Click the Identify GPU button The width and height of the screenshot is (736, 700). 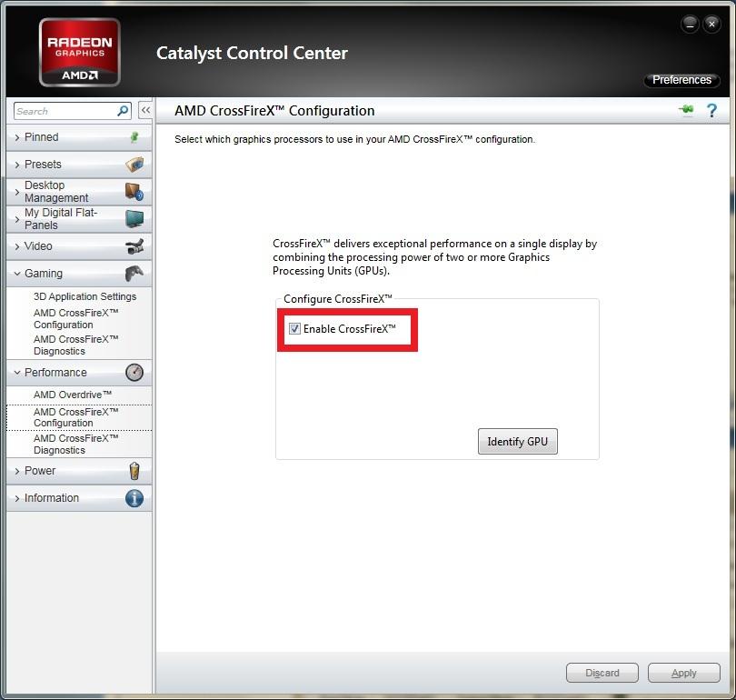tap(518, 441)
